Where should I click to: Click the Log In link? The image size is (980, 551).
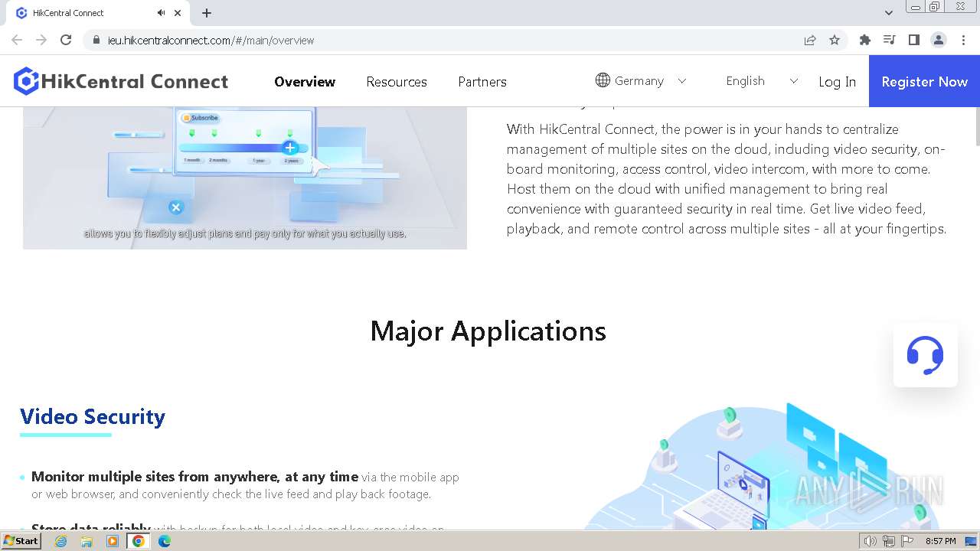click(837, 81)
